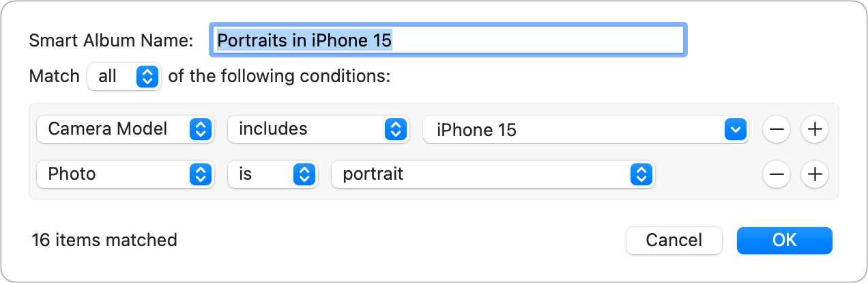Screen dimensions: 868x283
Task: Click the Cancel button
Action: tap(674, 240)
